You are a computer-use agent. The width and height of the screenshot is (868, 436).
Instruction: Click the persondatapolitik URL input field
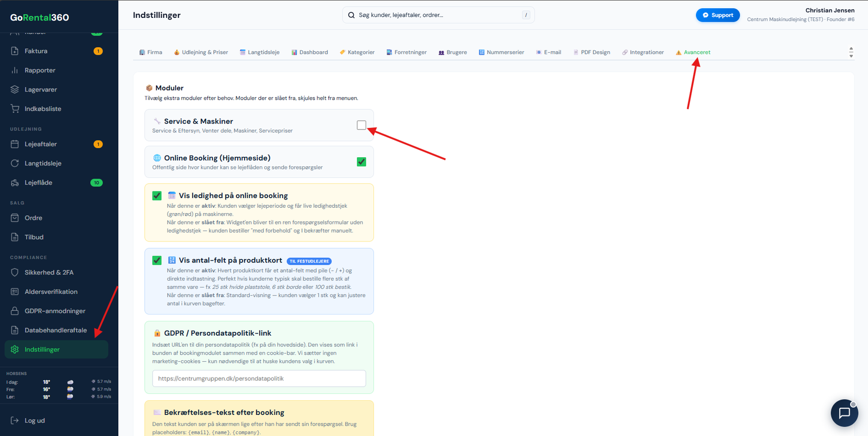(x=259, y=379)
